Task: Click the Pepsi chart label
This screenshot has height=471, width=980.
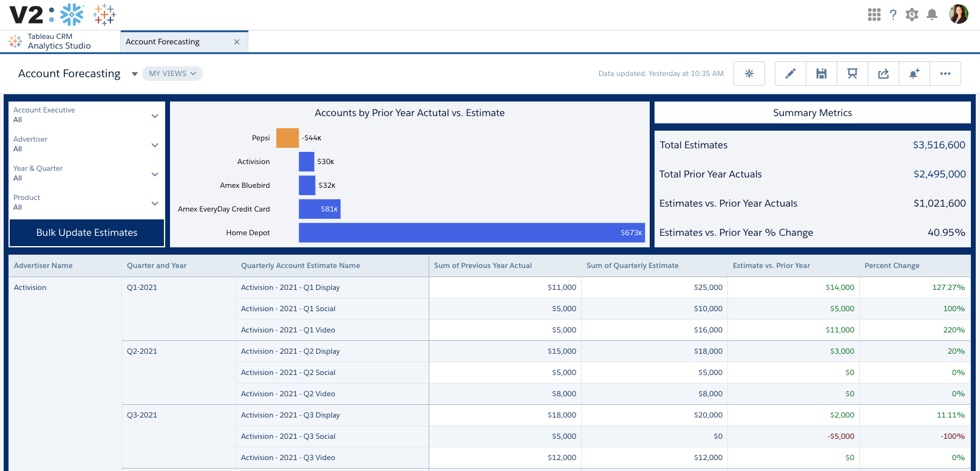Action: (261, 138)
